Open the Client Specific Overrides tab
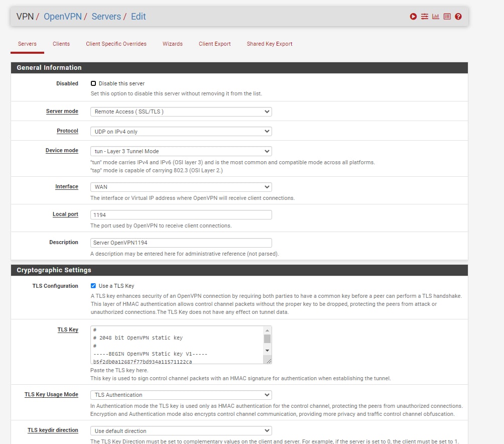 point(116,44)
